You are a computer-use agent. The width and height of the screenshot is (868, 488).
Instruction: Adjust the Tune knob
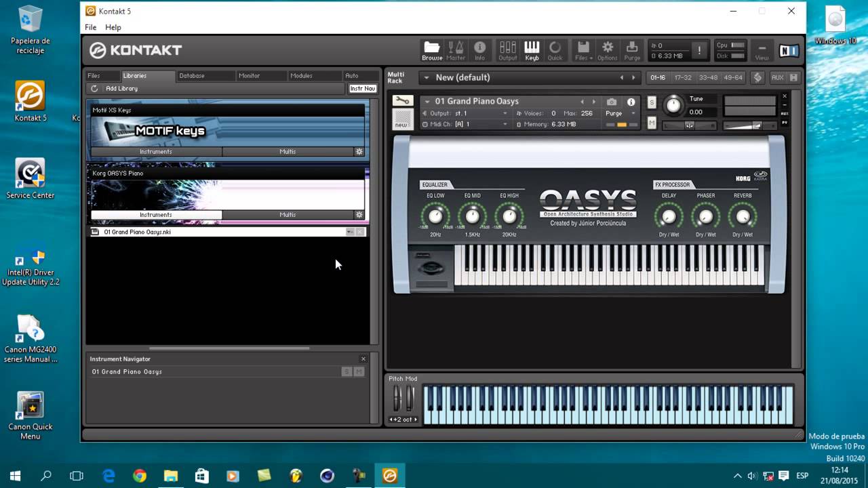[673, 105]
